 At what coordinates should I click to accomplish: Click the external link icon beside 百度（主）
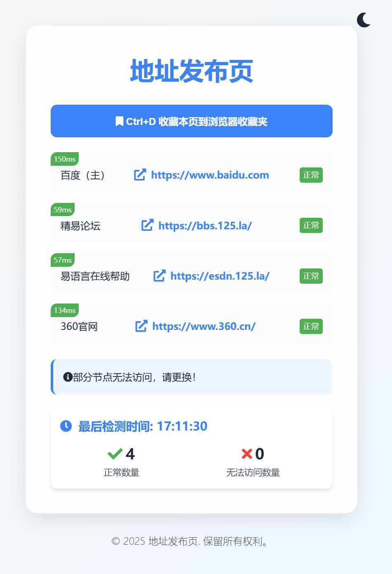[x=140, y=174]
